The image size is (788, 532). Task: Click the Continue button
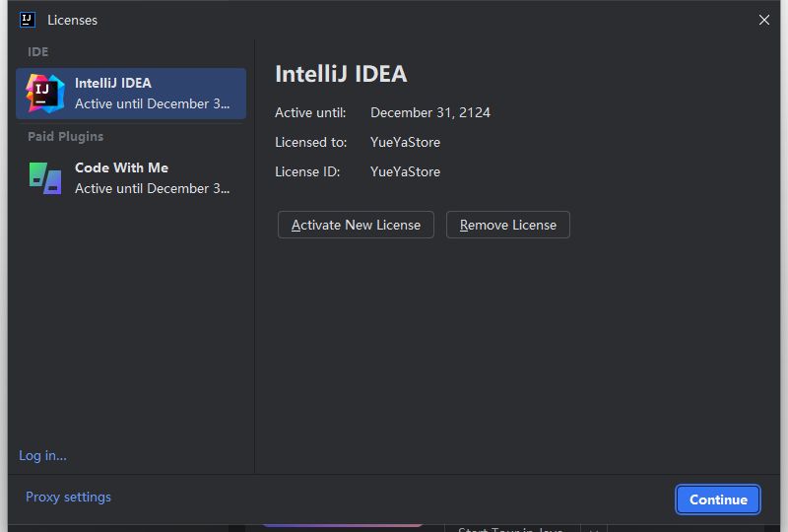pyautogui.click(x=718, y=499)
